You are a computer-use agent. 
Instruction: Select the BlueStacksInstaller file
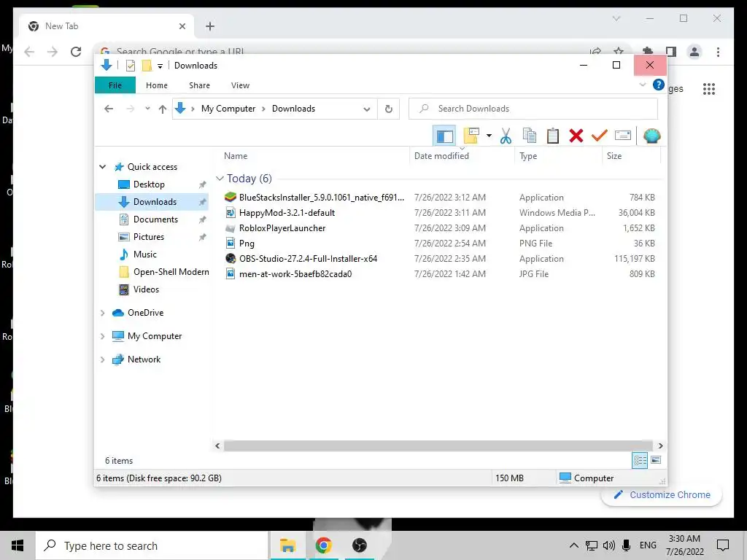tap(322, 198)
